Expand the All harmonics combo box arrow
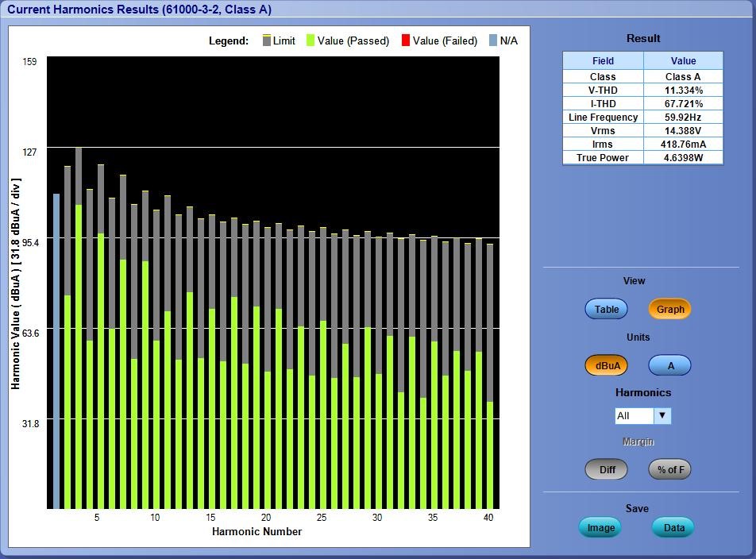The image size is (756, 559). point(661,415)
